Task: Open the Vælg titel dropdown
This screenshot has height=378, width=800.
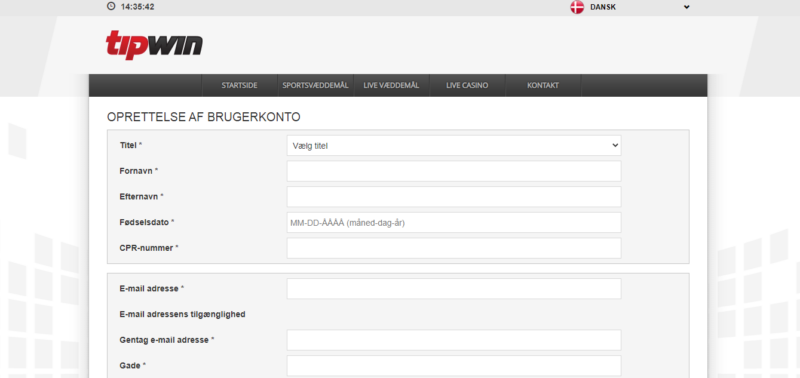Action: click(x=454, y=145)
